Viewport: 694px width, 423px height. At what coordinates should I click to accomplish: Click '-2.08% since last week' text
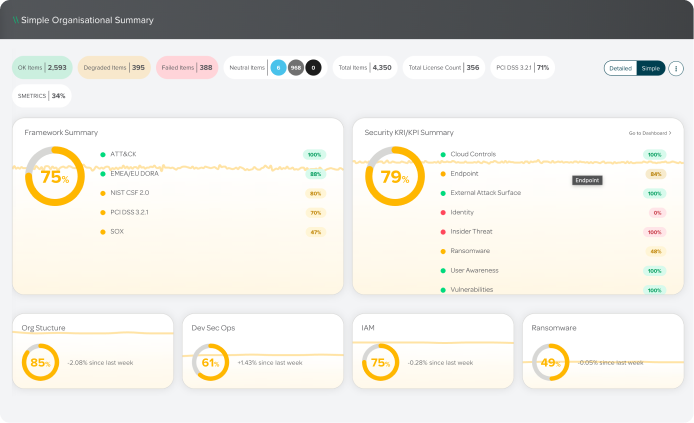coord(100,363)
